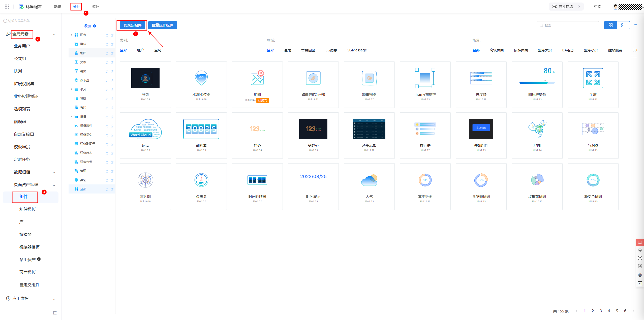Click edit pencil icon for 媒体 category

tap(107, 44)
